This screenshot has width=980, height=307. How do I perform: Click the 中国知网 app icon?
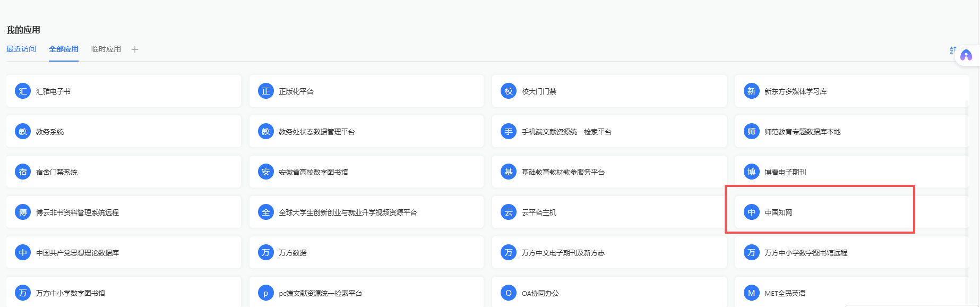click(x=751, y=212)
